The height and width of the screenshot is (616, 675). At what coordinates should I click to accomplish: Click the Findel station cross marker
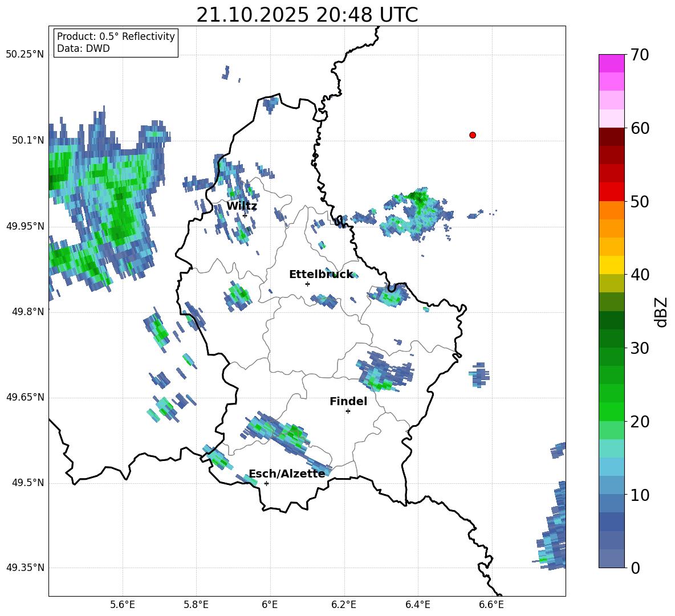point(348,411)
